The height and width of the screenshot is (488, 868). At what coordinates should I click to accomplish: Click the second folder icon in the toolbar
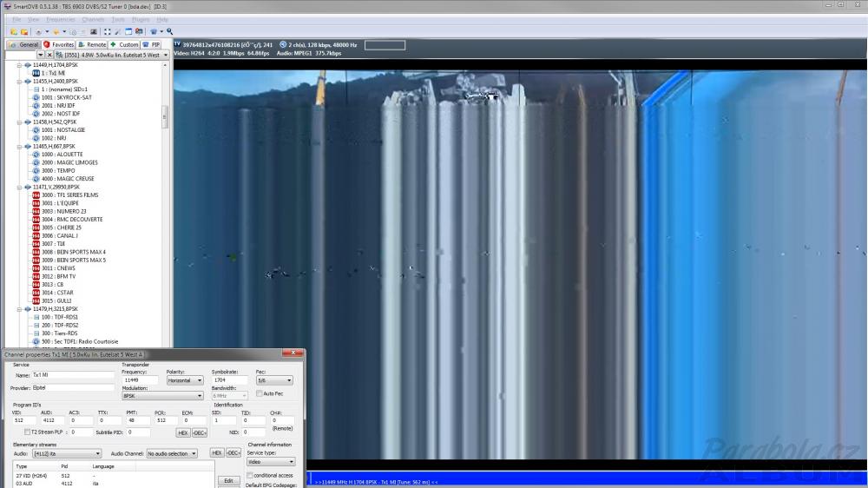point(23,32)
